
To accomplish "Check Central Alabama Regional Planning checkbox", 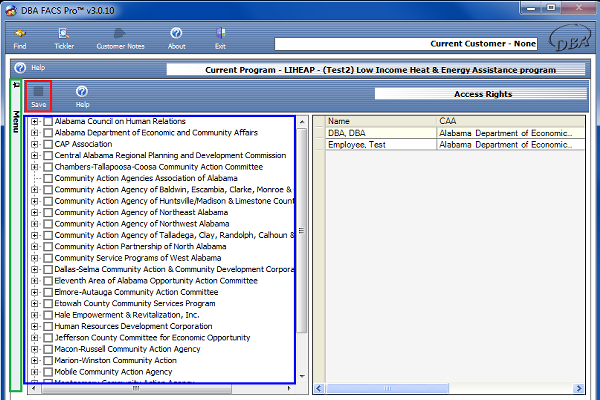I will 48,155.
